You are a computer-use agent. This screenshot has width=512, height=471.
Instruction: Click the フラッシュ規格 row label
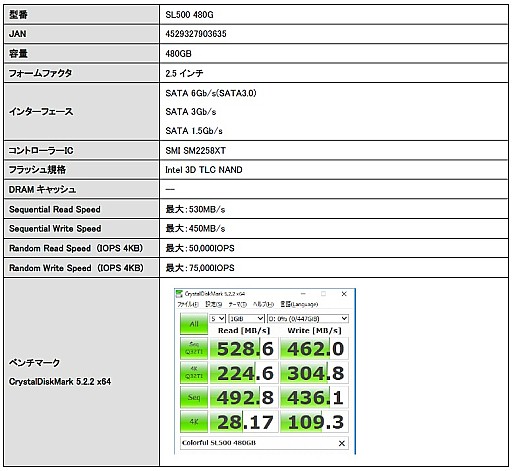(37, 170)
